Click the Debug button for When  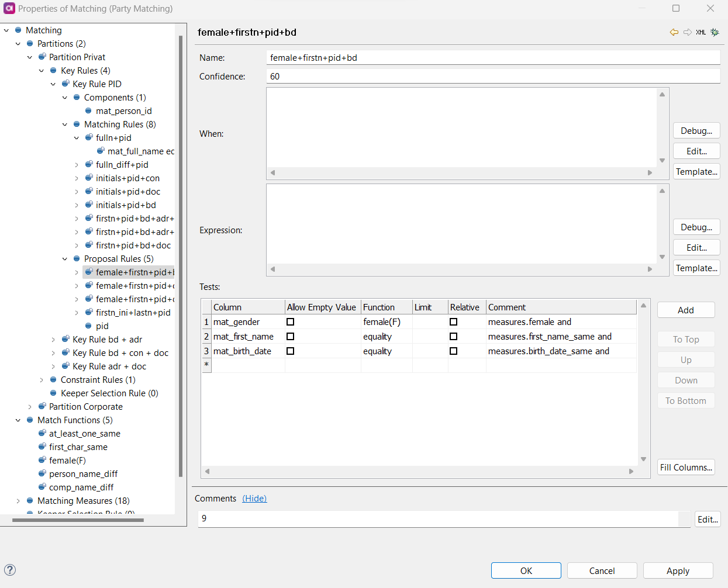click(696, 130)
